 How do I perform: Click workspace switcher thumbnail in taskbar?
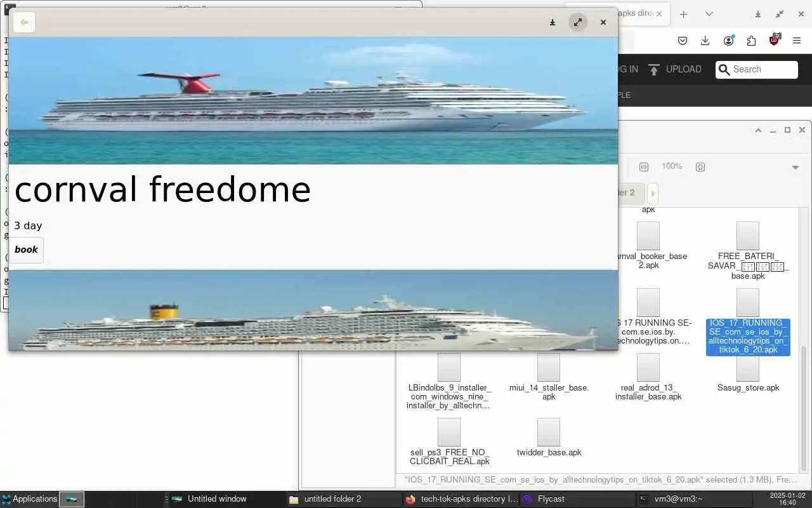[72, 499]
